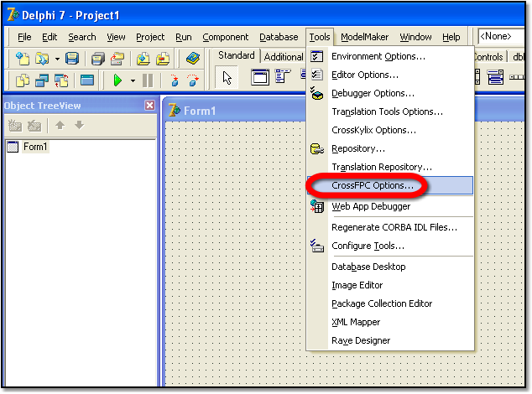This screenshot has height=394, width=532.
Task: Choose Package Collection Editor menu item
Action: (x=390, y=303)
